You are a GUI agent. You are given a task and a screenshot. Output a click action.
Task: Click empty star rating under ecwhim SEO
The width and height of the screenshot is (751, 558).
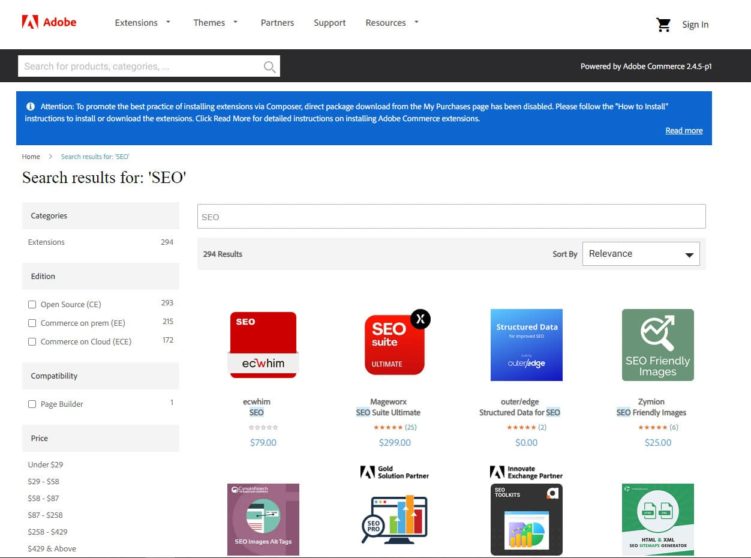point(263,427)
